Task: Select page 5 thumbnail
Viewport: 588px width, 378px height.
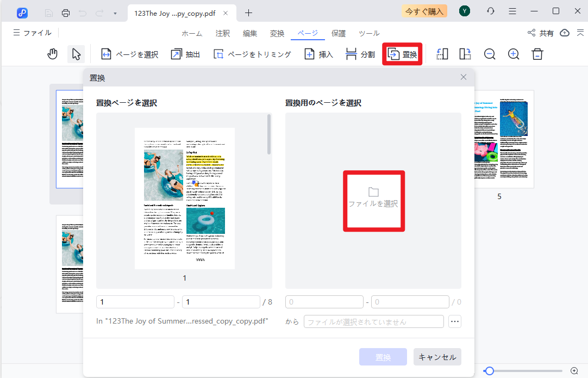Action: coord(499,139)
